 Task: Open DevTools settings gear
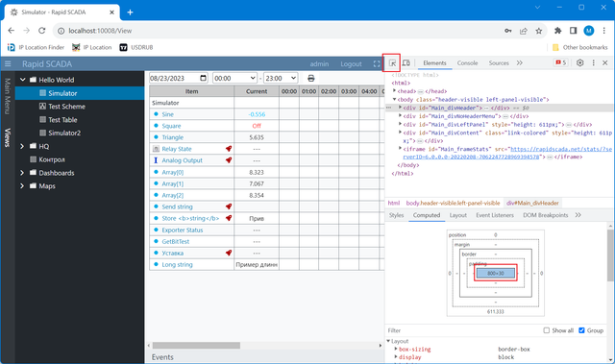tap(579, 62)
